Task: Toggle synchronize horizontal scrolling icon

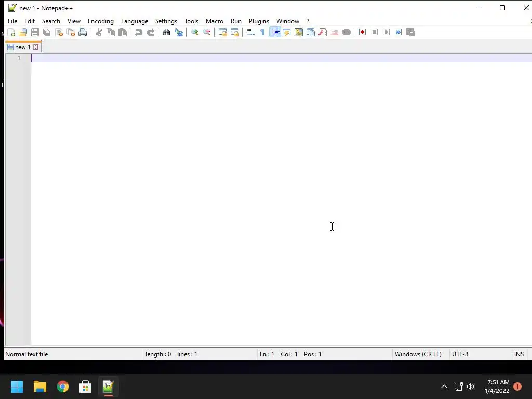Action: (234, 32)
